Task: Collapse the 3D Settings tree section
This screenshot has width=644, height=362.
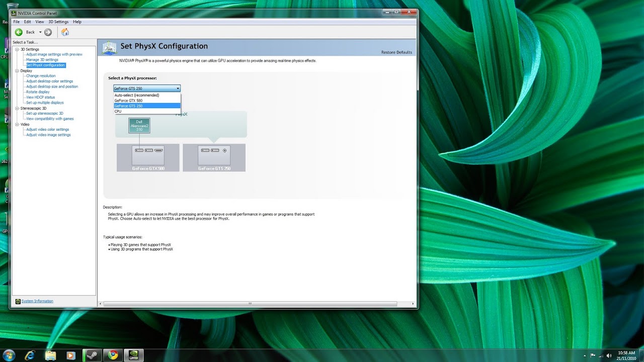Action: pos(17,49)
